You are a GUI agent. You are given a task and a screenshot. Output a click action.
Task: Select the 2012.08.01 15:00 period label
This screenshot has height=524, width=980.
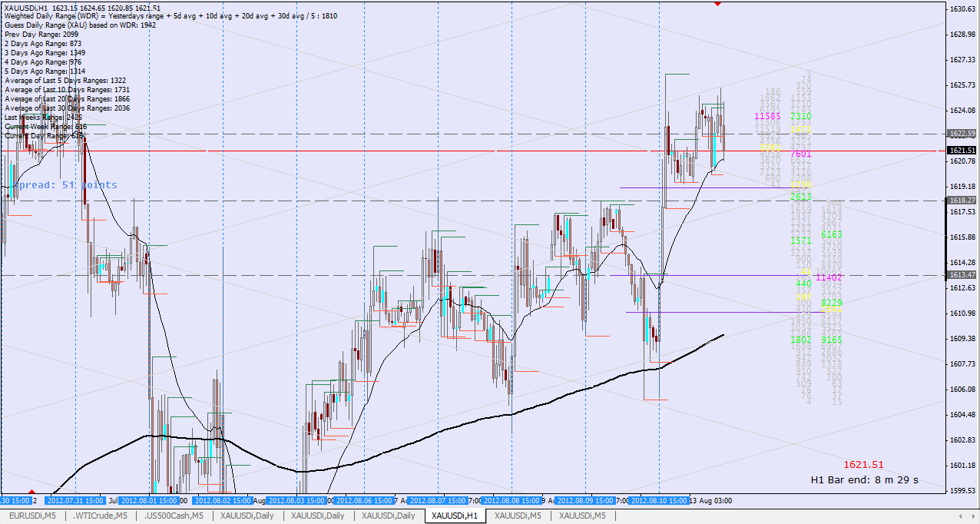[150, 500]
